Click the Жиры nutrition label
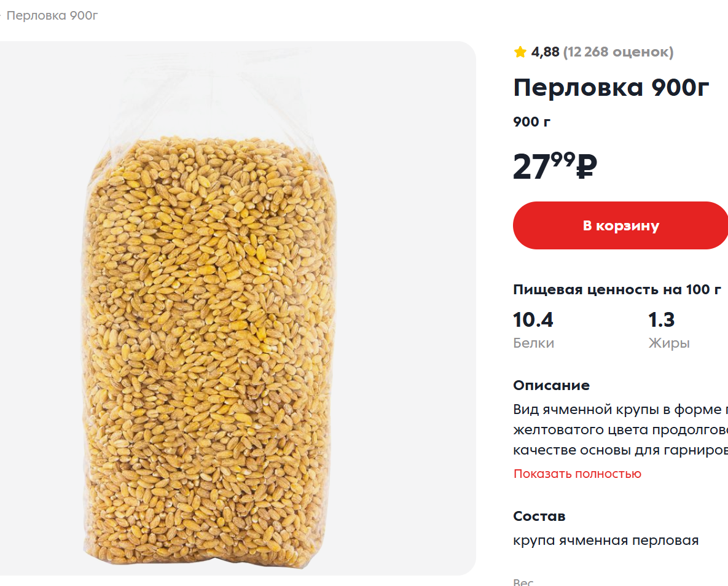Image resolution: width=728 pixels, height=586 pixels. pyautogui.click(x=668, y=343)
